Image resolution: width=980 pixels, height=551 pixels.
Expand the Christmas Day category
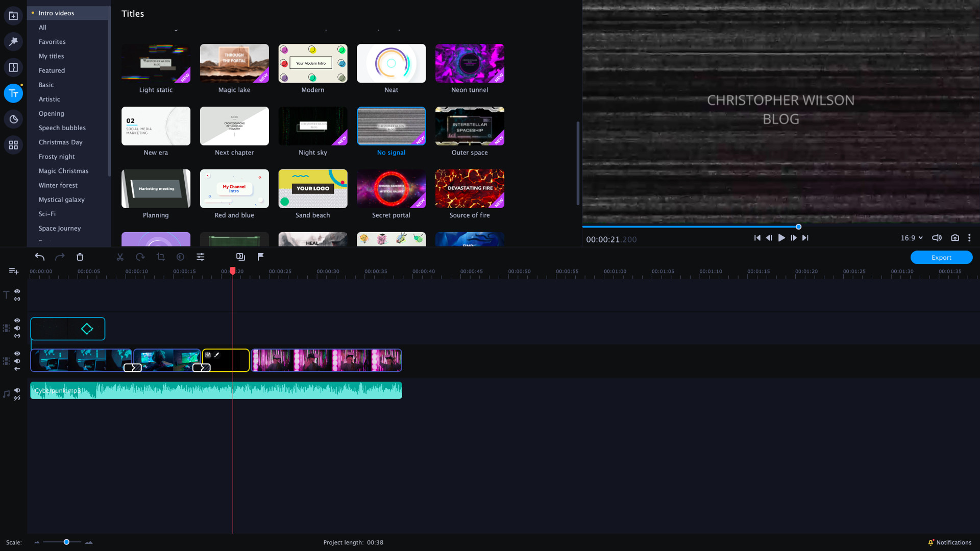pos(60,142)
